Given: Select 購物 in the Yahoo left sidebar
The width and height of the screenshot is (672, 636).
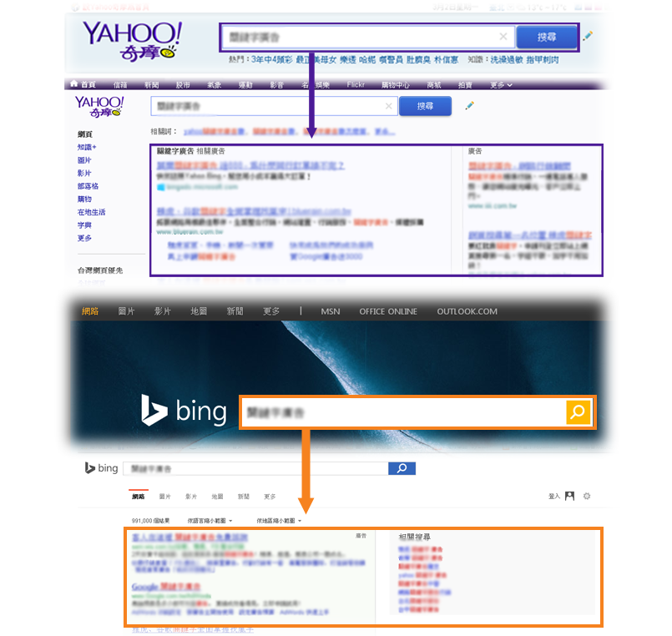Looking at the screenshot, I should pos(84,199).
